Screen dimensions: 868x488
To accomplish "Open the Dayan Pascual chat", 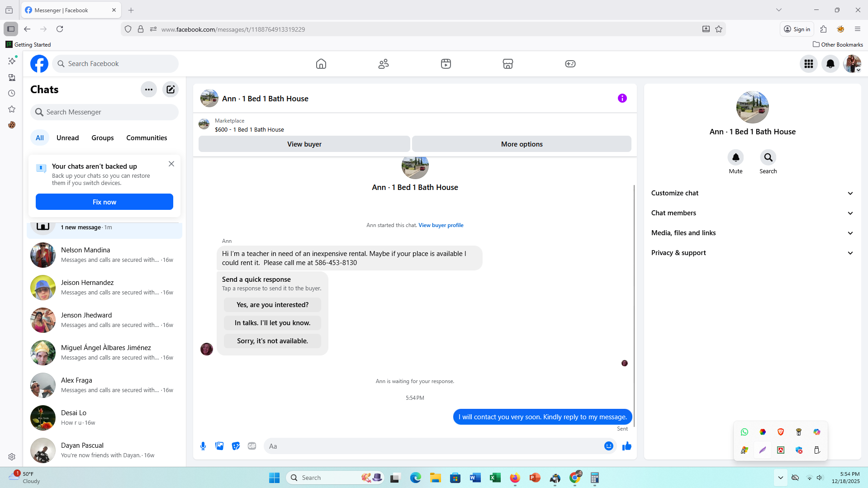I will coord(104,450).
